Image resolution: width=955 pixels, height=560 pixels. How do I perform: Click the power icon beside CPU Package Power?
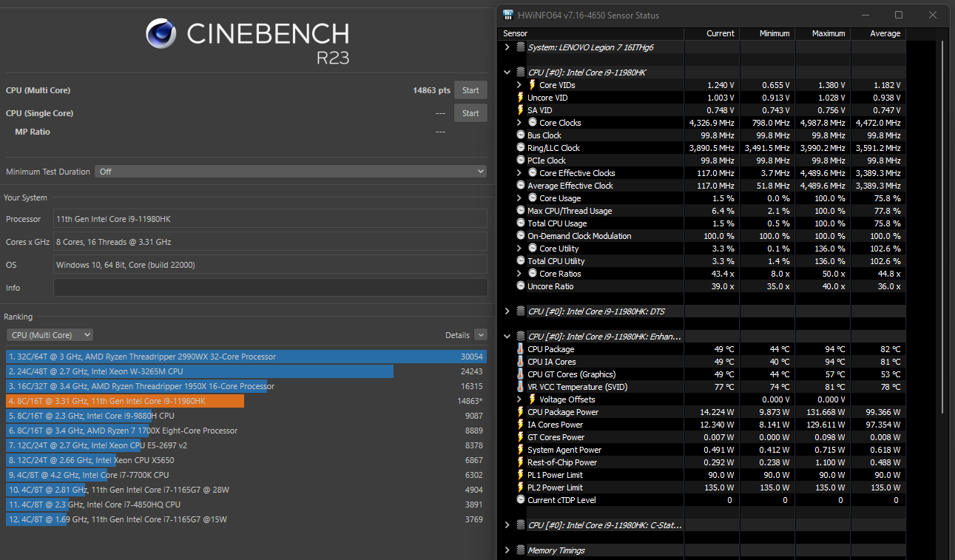click(521, 412)
